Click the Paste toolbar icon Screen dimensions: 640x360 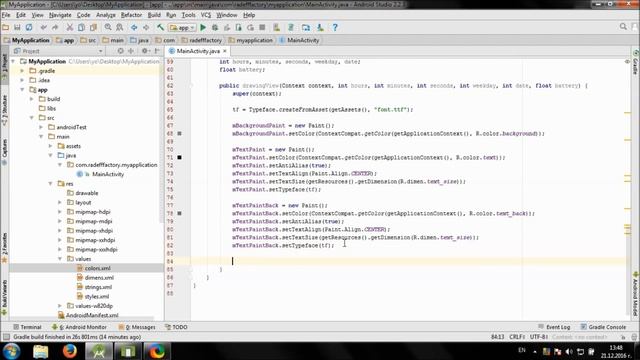[x=93, y=27]
